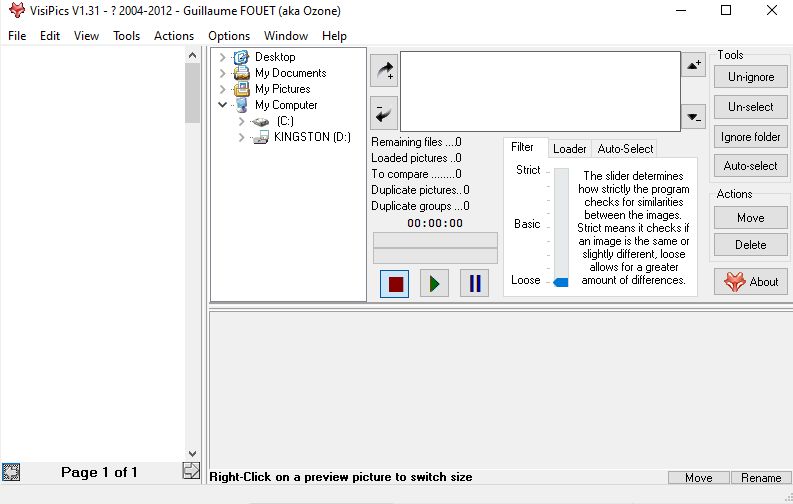The width and height of the screenshot is (793, 504).
Task: Click the add folder arrow icon
Action: [x=384, y=71]
